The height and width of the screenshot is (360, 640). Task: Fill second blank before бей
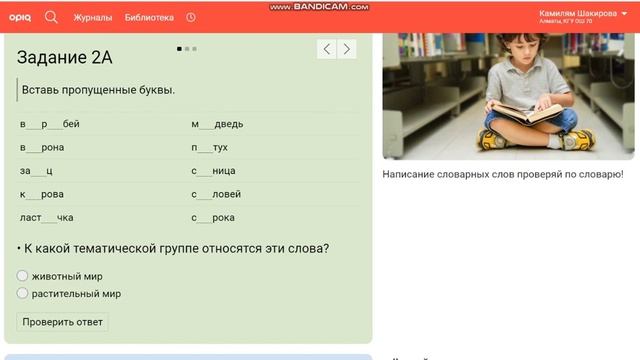pyautogui.click(x=55, y=124)
